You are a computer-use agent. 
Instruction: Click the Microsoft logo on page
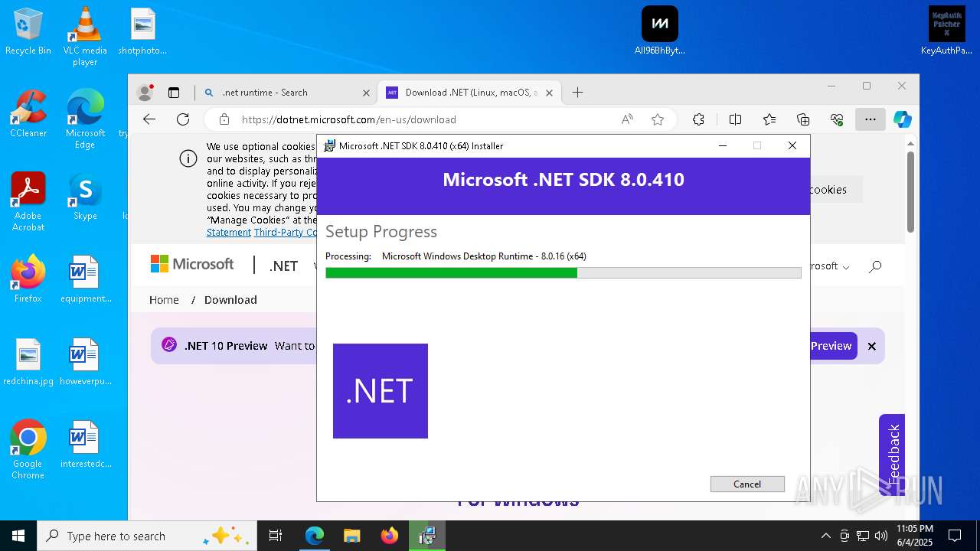[x=192, y=264]
